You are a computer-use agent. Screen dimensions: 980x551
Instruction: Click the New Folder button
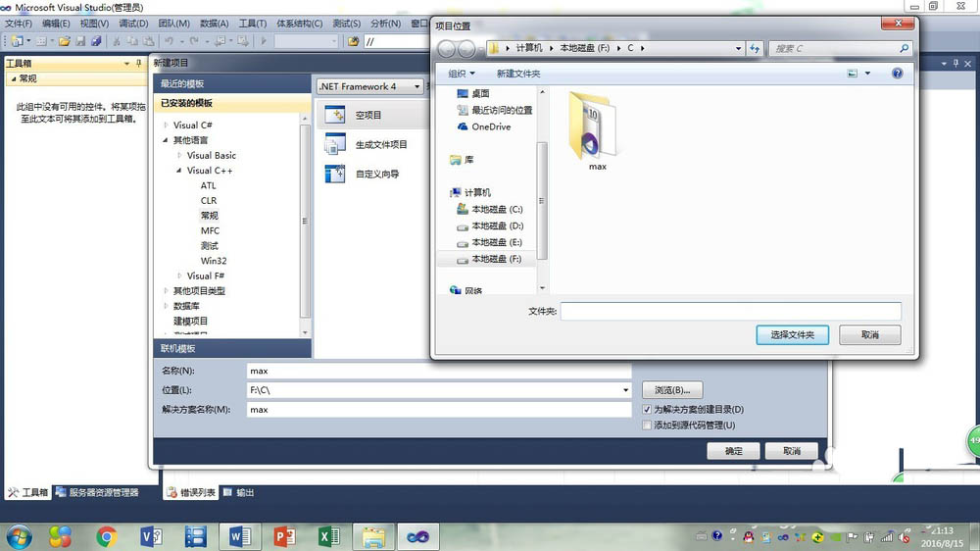518,74
